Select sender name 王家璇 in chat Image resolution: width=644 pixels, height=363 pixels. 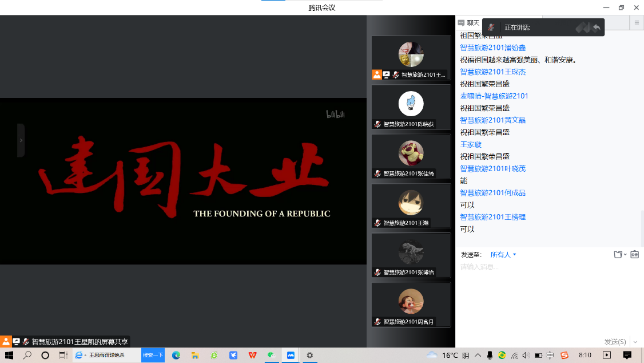[471, 145]
